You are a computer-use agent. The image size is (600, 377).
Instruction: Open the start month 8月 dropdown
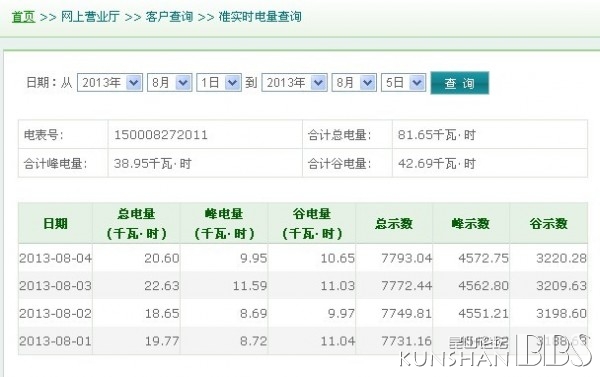tap(169, 82)
